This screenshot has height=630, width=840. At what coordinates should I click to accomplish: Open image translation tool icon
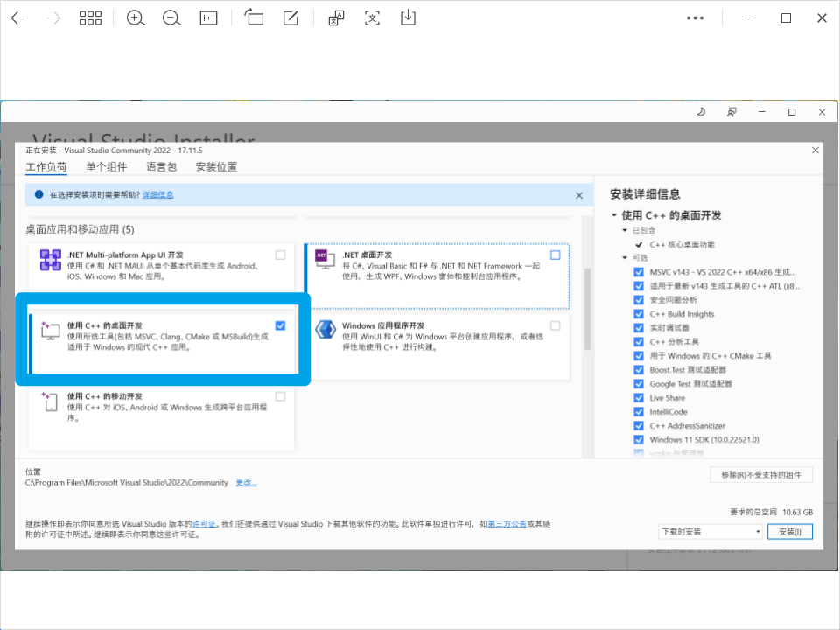pyautogui.click(x=336, y=18)
